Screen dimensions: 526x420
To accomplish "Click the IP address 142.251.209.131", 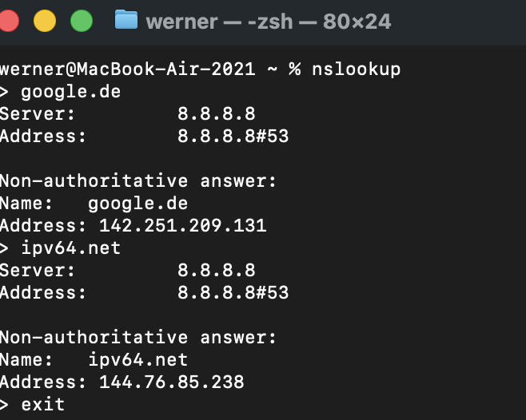I will pyautogui.click(x=182, y=225).
